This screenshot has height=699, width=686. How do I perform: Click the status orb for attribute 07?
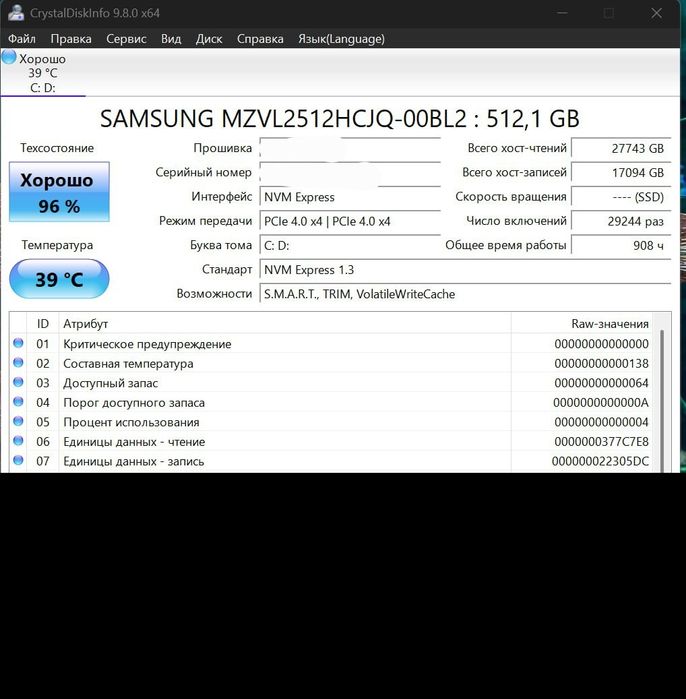18,460
